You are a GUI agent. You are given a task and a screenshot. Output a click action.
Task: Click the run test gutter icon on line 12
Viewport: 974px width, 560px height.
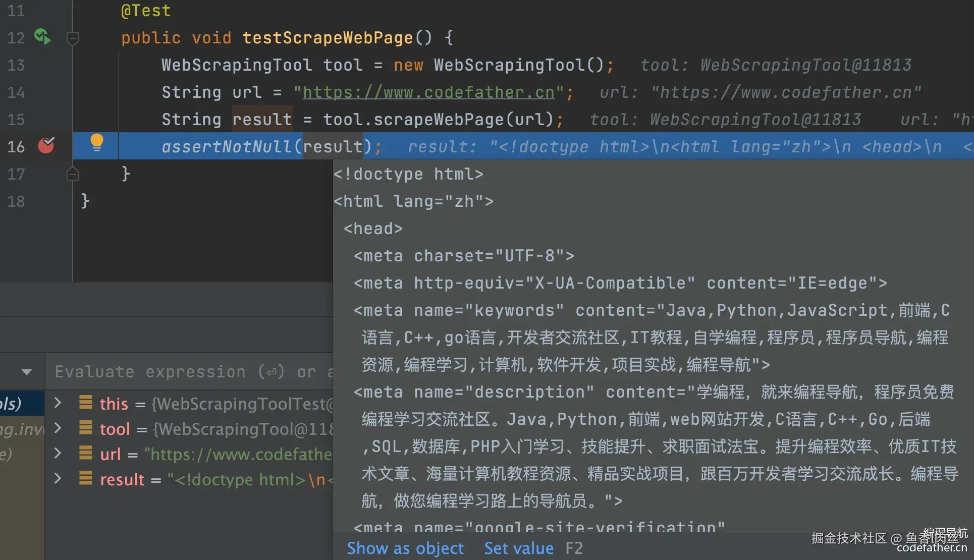(x=43, y=37)
